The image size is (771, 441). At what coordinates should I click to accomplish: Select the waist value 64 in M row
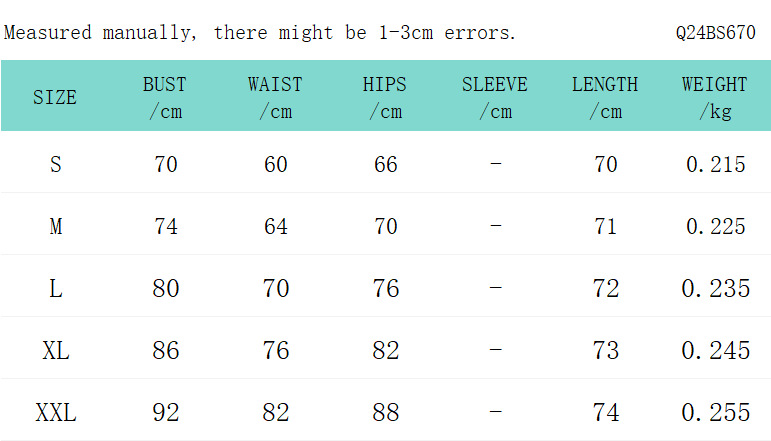click(x=275, y=226)
